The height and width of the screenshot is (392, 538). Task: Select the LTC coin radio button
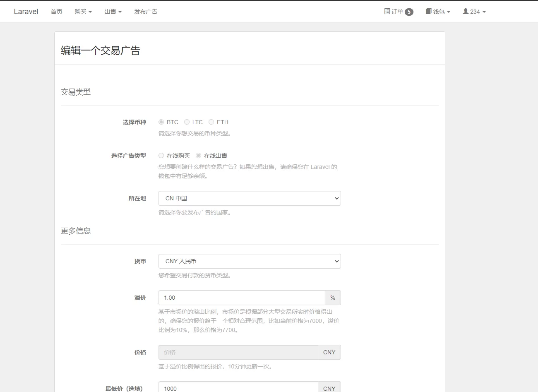click(x=187, y=122)
